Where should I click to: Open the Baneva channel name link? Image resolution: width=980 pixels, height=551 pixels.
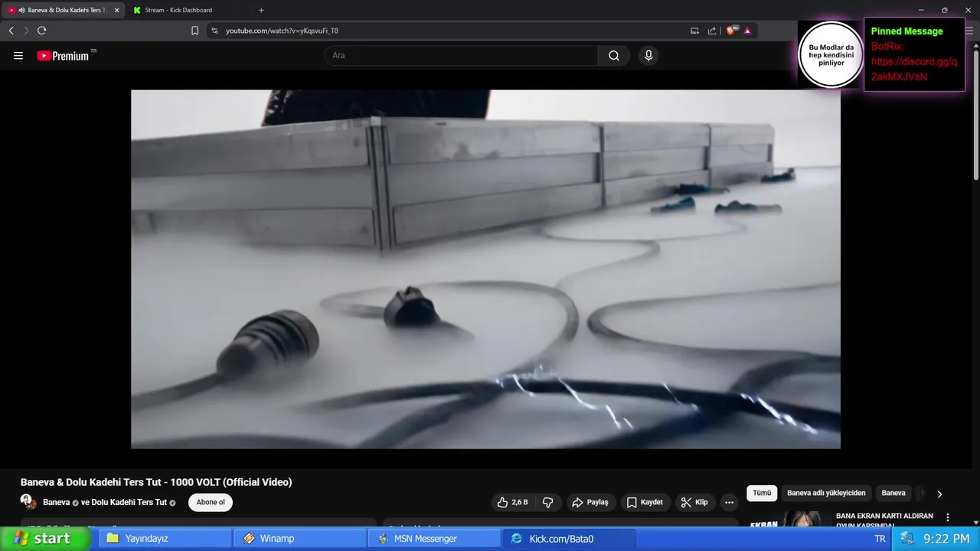57,502
